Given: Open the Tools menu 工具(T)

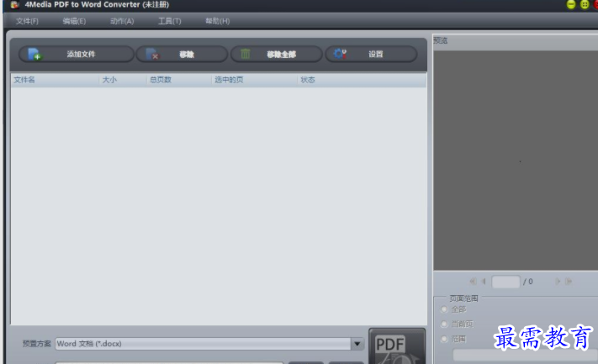Looking at the screenshot, I should click(x=169, y=21).
